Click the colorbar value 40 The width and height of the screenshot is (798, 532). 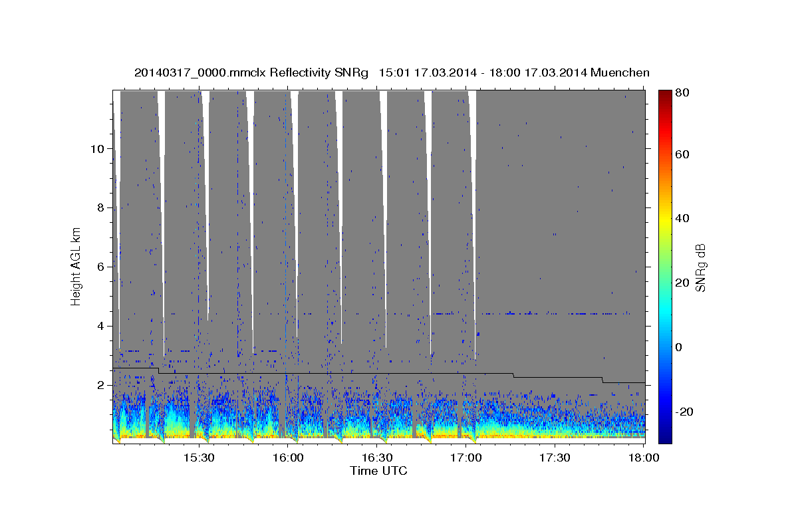682,218
